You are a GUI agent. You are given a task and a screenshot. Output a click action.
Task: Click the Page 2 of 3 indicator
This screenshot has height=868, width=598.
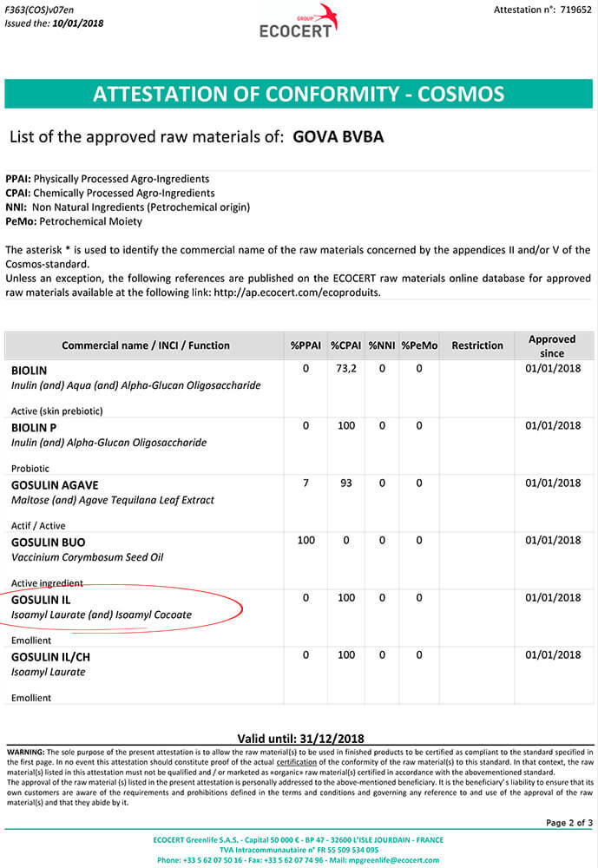point(568,822)
